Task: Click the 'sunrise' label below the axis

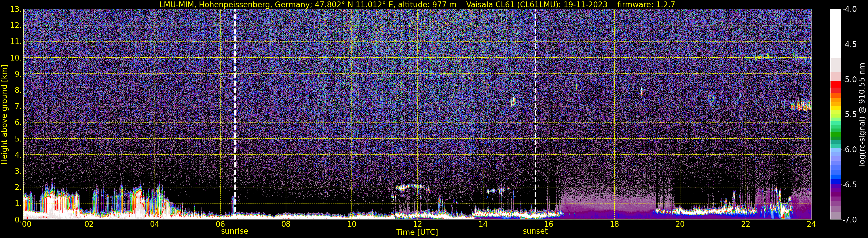Action: click(x=235, y=231)
